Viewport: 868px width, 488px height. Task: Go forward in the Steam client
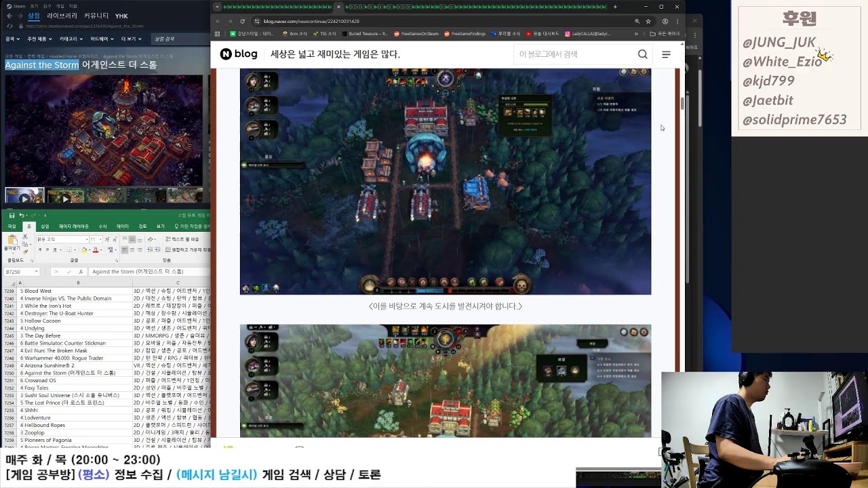pos(19,16)
